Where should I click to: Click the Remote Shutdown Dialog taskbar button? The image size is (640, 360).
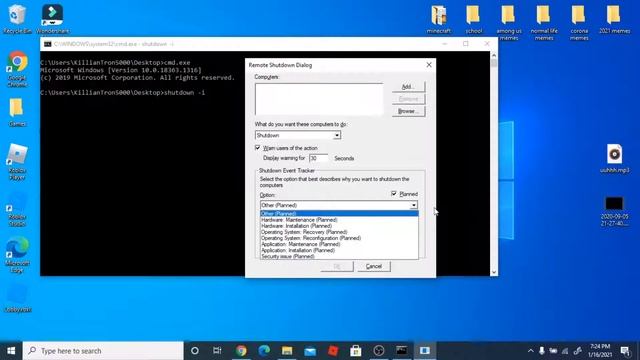(x=425, y=351)
